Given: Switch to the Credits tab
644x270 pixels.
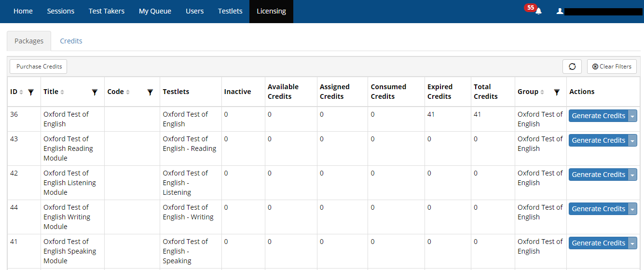Looking at the screenshot, I should 71,41.
